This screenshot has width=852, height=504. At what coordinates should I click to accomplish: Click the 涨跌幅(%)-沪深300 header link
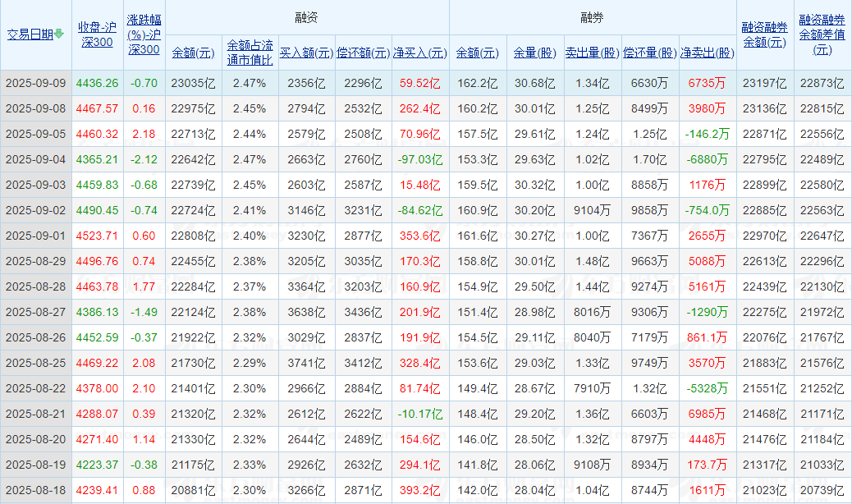tap(144, 34)
